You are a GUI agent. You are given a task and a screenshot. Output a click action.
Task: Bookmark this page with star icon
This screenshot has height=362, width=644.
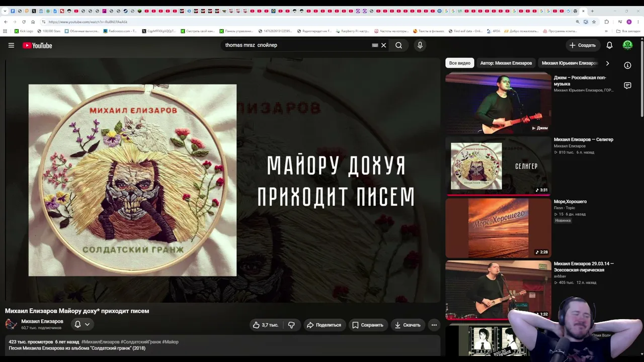click(594, 22)
